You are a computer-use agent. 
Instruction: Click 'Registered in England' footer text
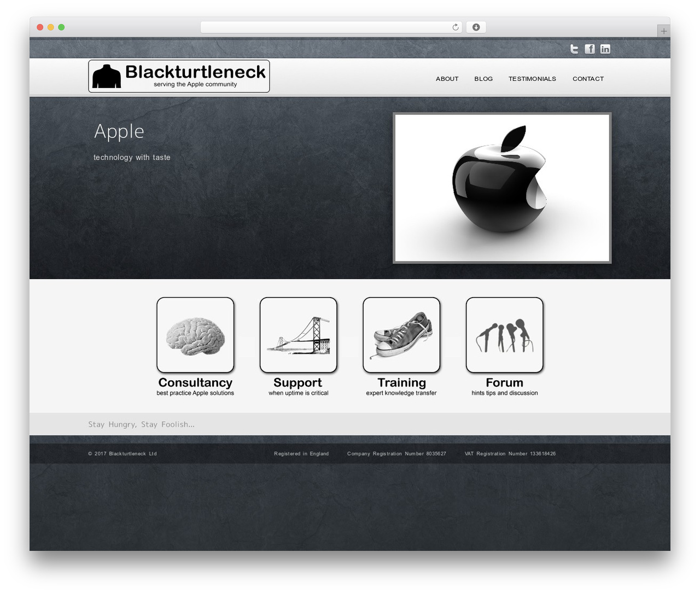301,454
